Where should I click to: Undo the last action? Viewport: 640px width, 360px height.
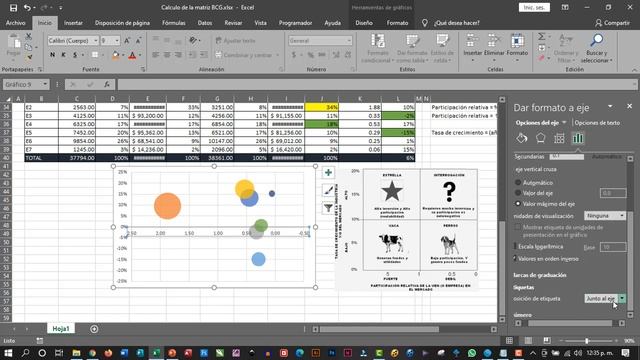[27, 7]
